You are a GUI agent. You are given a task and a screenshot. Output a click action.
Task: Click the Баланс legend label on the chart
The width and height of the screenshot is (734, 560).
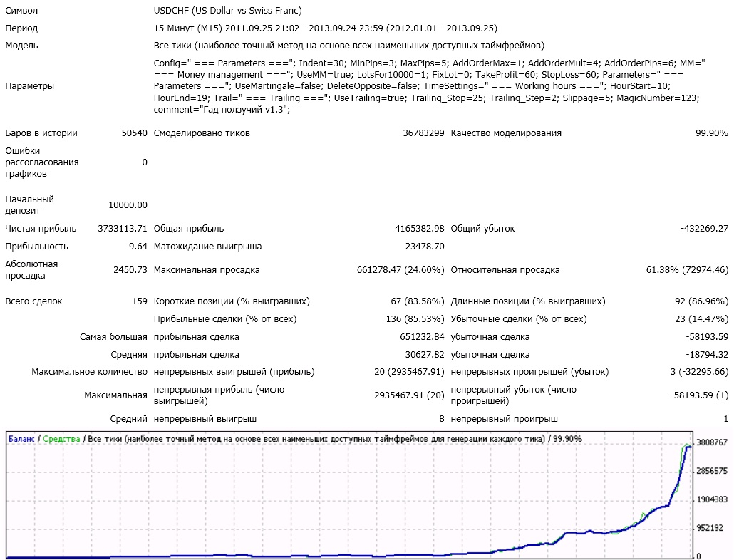click(21, 439)
